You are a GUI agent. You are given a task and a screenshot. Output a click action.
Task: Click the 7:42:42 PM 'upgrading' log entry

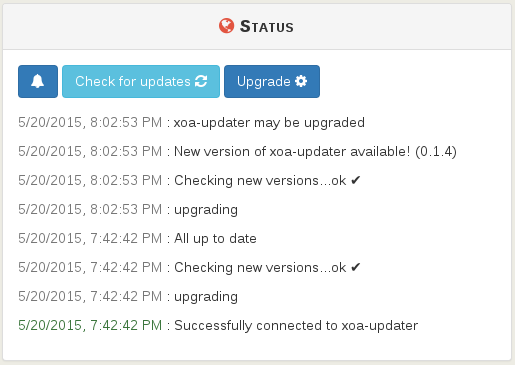tap(128, 297)
